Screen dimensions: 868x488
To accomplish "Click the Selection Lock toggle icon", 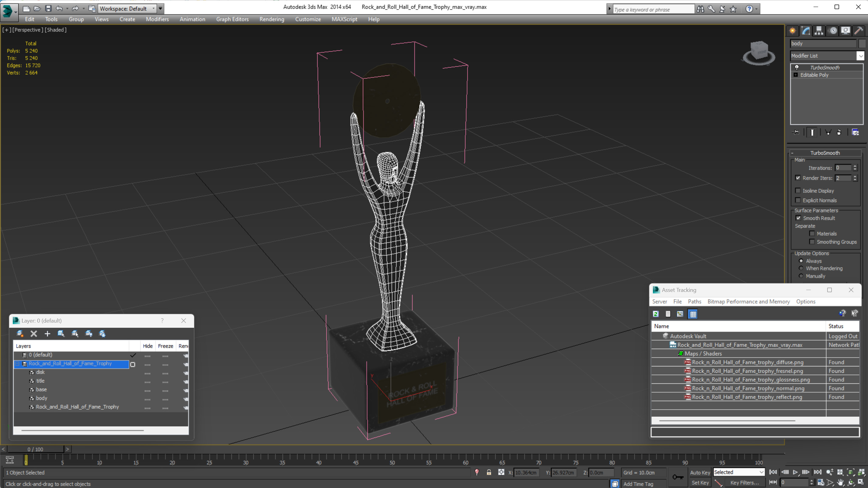I will click(x=489, y=472).
